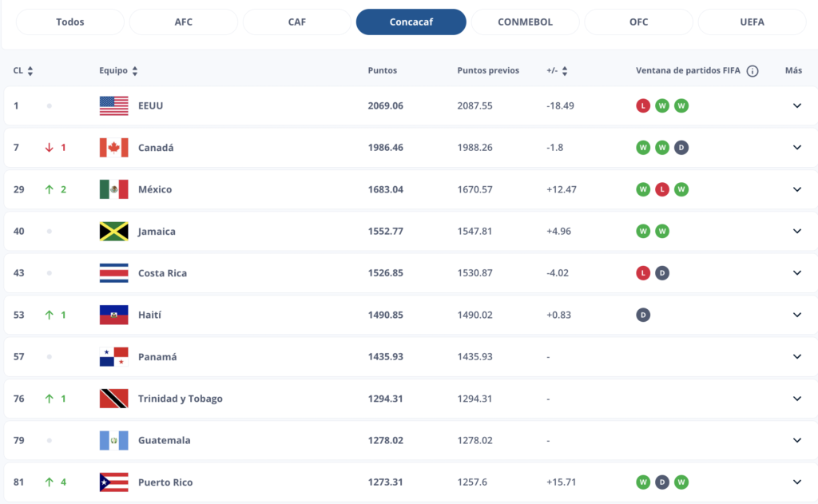The image size is (818, 504).
Task: Switch to the OFC tab
Action: pyautogui.click(x=638, y=22)
